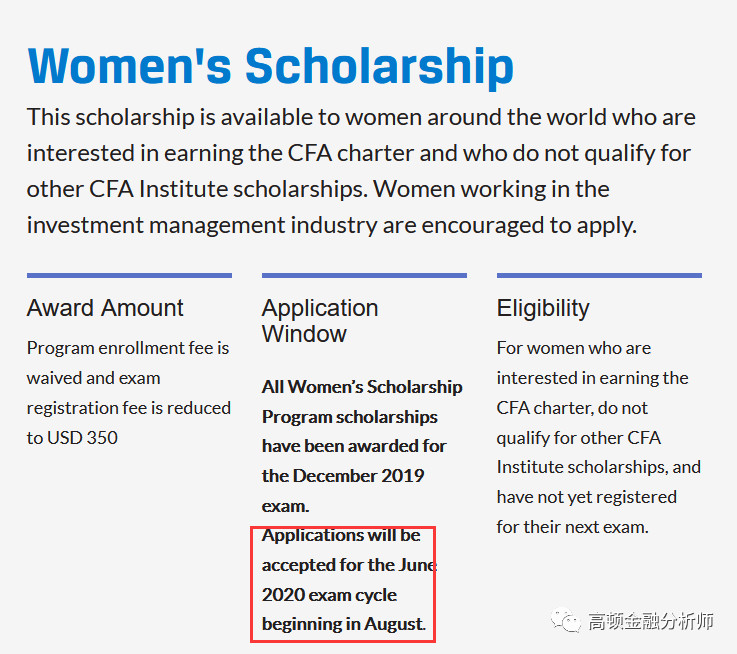This screenshot has width=737, height=654.
Task: Click the 高顿金融分析师 watermark text
Action: (x=651, y=621)
